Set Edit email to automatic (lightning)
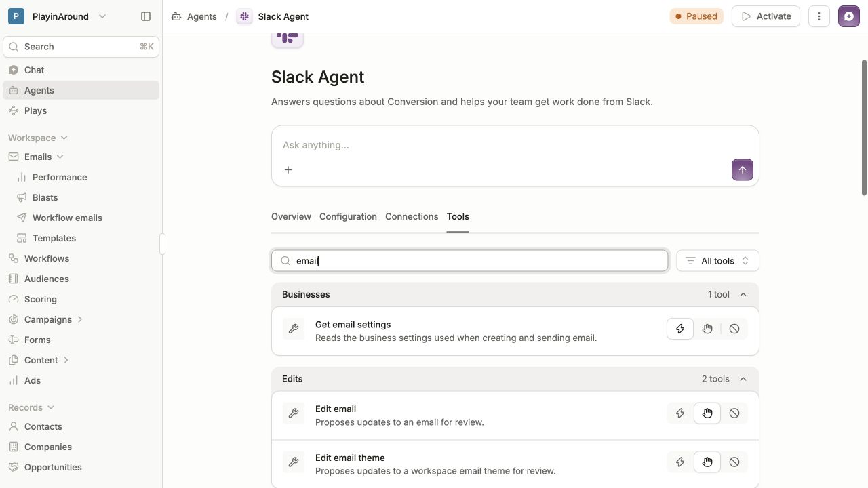Image resolution: width=868 pixels, height=488 pixels. click(x=680, y=413)
